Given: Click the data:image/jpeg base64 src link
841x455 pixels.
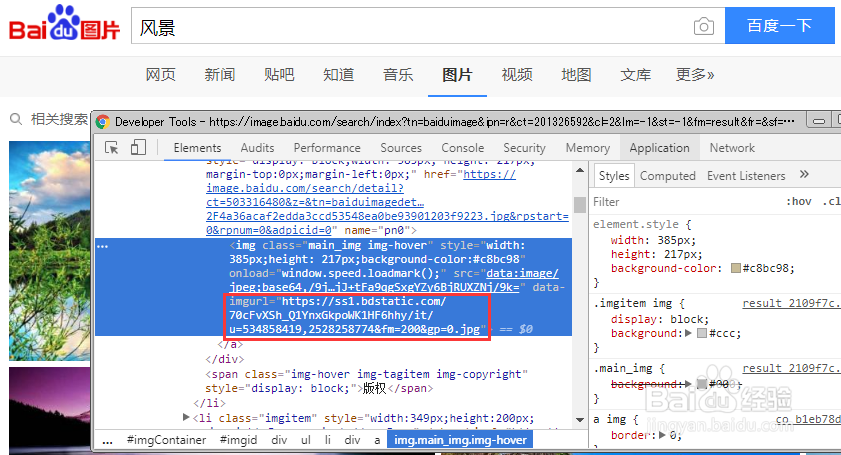Looking at the screenshot, I should pyautogui.click(x=394, y=280).
